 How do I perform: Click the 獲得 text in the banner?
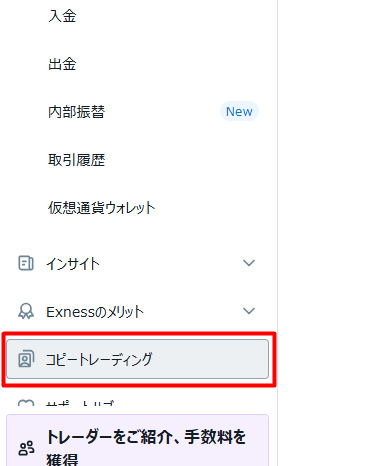pos(62,460)
